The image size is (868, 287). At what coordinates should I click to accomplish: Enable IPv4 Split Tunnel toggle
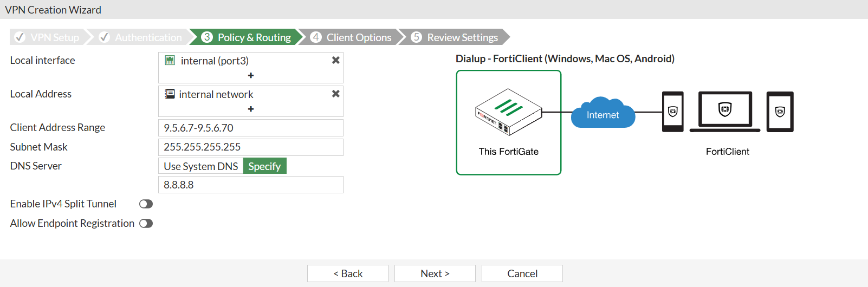pos(146,204)
